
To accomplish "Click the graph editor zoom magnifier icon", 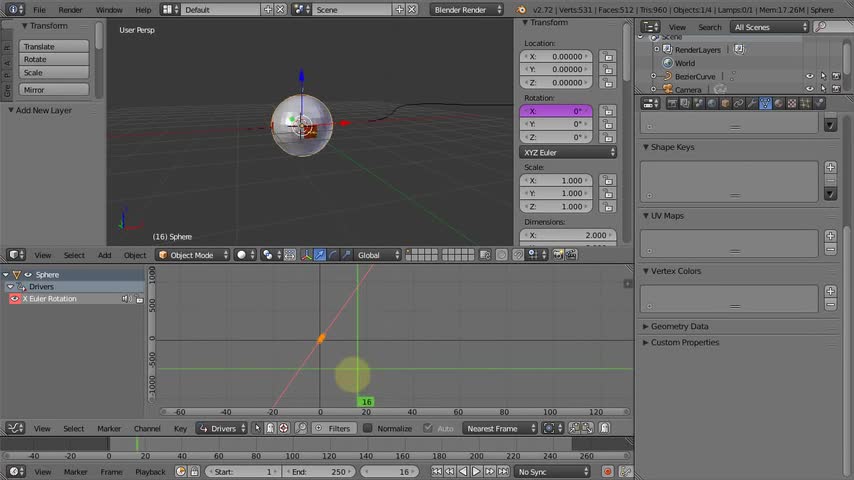I will coord(301,428).
